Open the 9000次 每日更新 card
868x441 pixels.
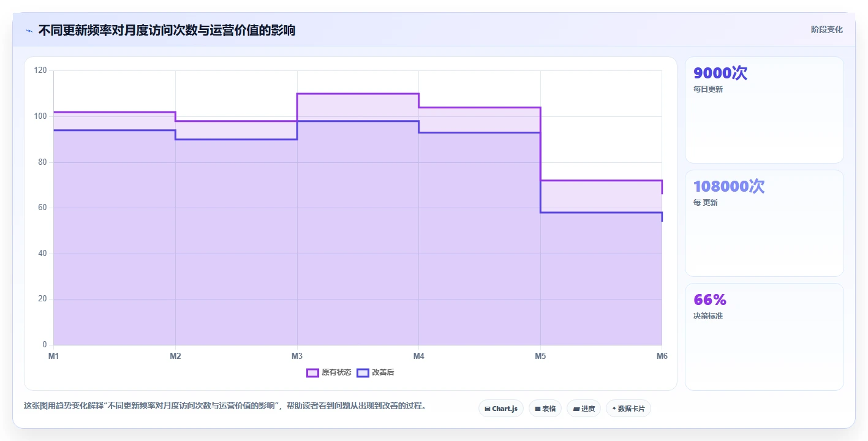[764, 110]
